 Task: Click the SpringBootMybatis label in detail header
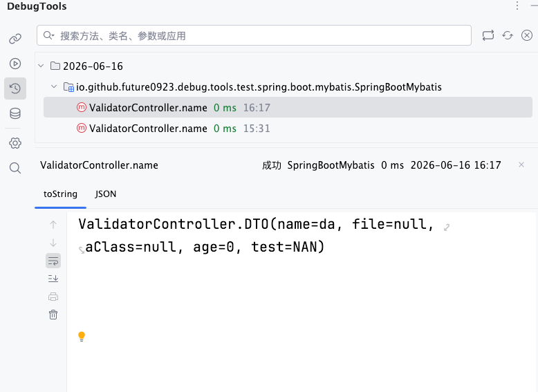click(331, 165)
